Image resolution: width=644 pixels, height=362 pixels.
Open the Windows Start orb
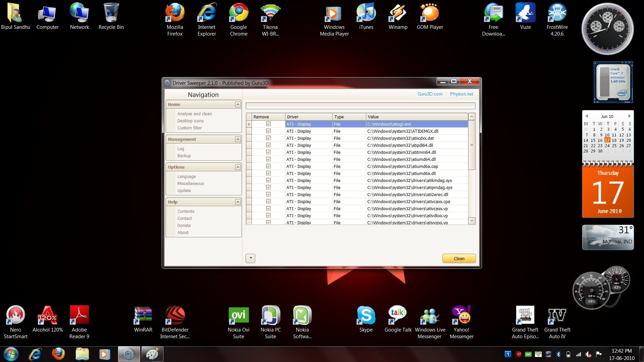point(11,354)
